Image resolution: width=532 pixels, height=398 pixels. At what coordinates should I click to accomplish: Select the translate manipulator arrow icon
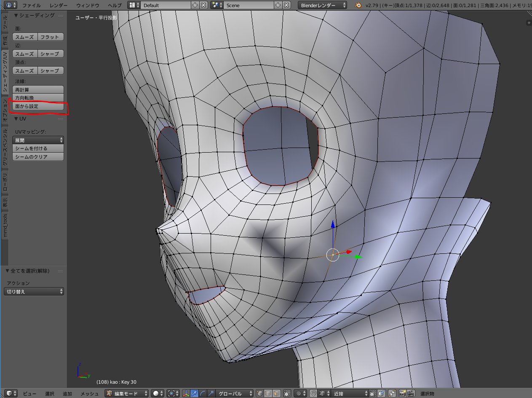[195, 393]
